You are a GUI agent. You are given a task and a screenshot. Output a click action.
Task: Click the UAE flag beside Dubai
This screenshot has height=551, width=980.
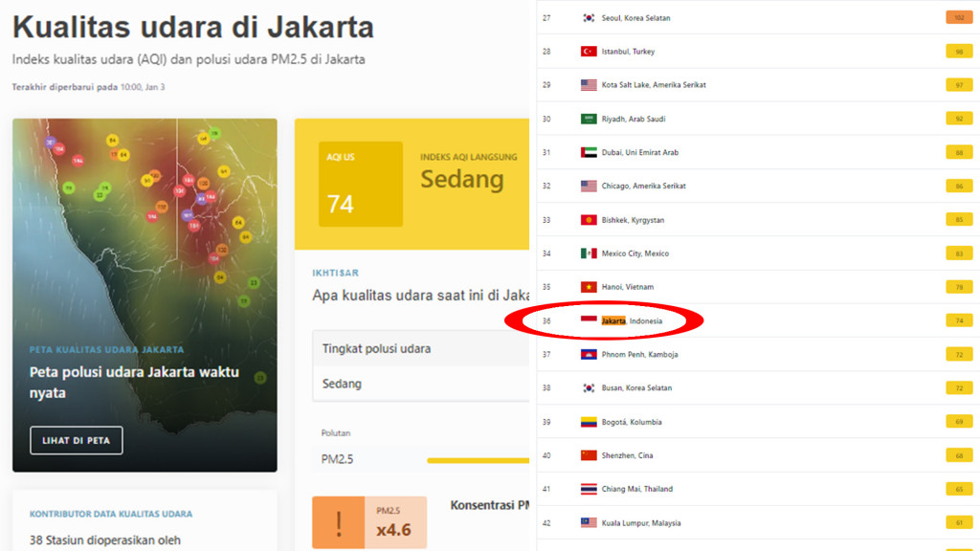click(x=589, y=152)
